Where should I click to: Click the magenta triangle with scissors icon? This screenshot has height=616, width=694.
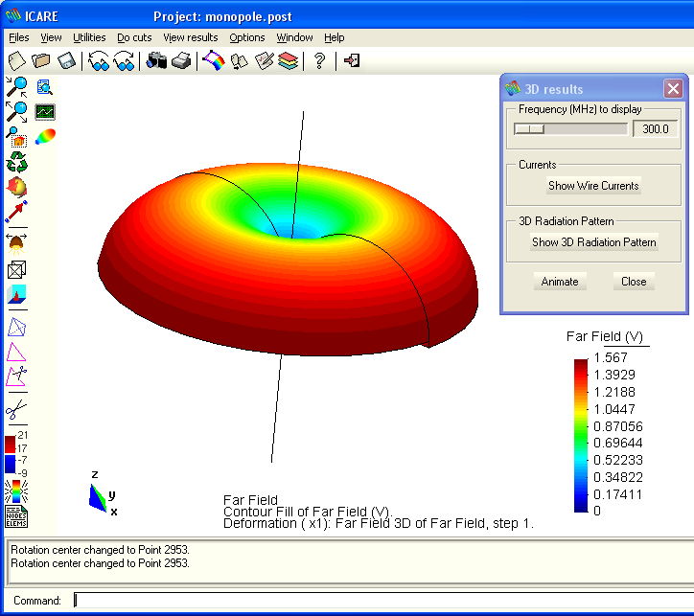tap(16, 376)
